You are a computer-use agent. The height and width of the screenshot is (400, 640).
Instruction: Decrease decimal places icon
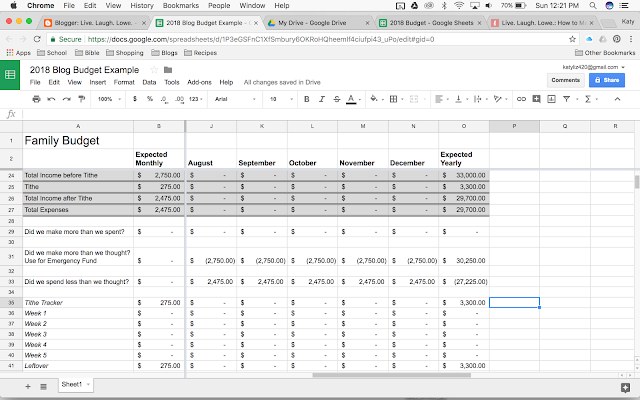164,99
